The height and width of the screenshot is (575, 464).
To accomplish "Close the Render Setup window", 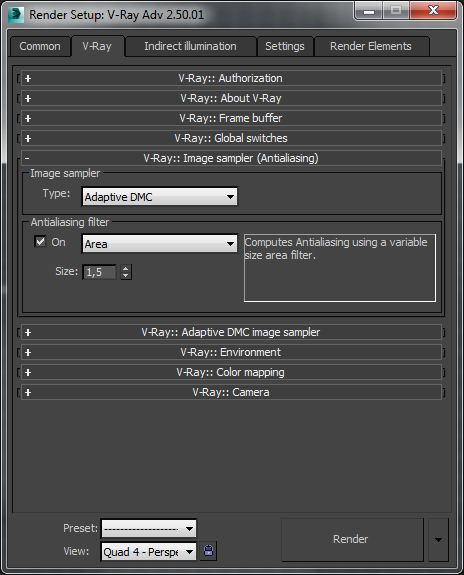I will click(x=433, y=11).
